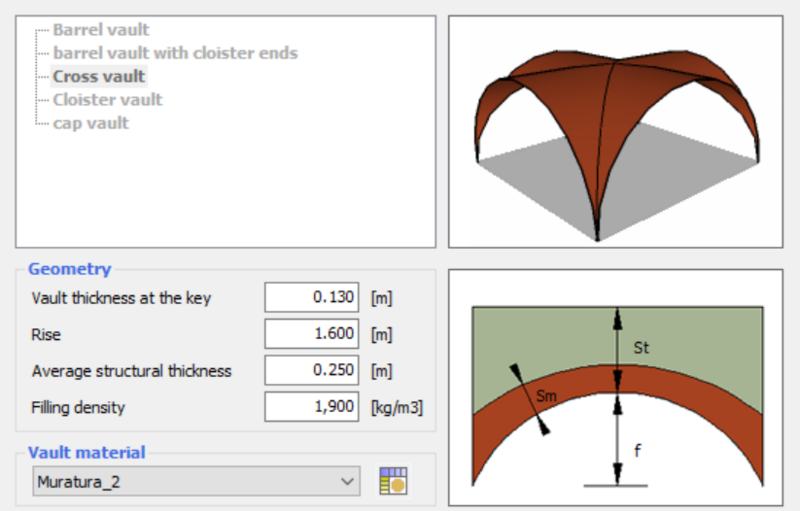The width and height of the screenshot is (800, 511).
Task: Click the Filling density label
Action: (x=78, y=407)
